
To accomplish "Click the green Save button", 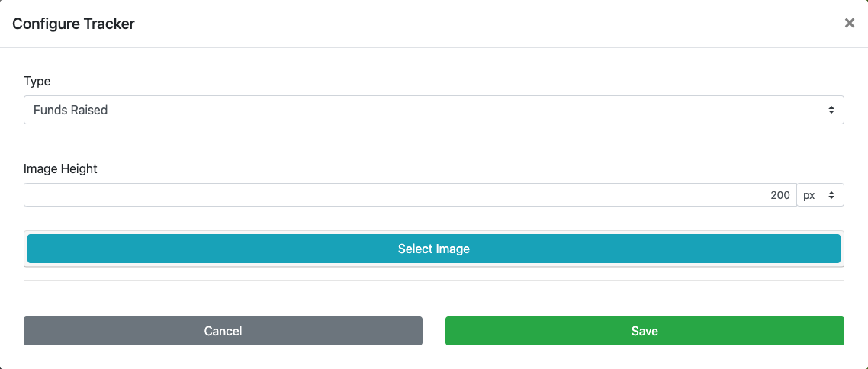I will click(x=645, y=331).
